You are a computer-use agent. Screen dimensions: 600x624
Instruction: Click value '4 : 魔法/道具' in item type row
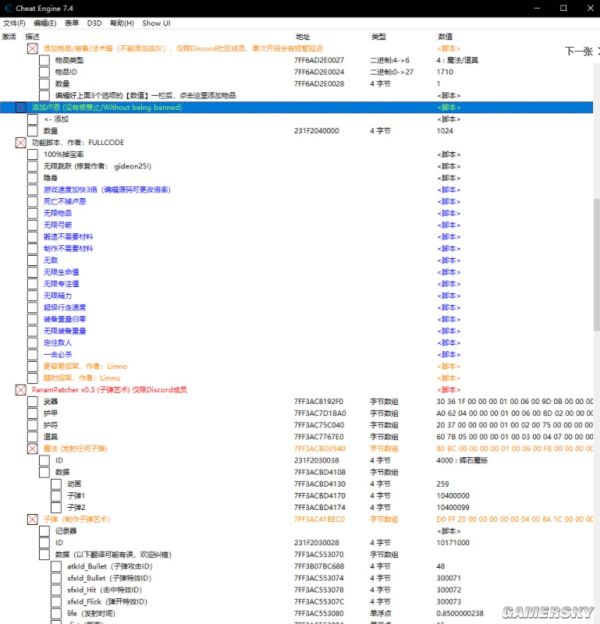(457, 60)
